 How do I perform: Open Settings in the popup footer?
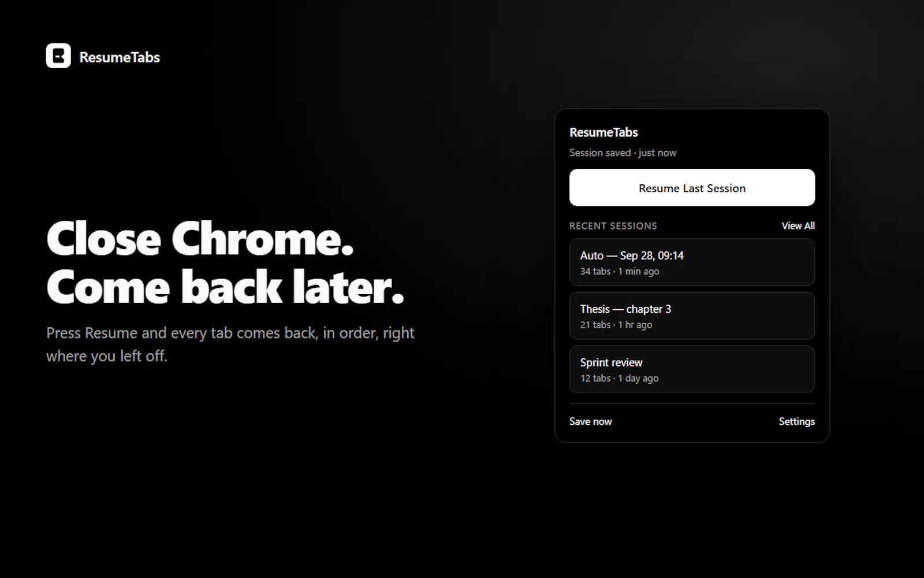[x=796, y=421]
